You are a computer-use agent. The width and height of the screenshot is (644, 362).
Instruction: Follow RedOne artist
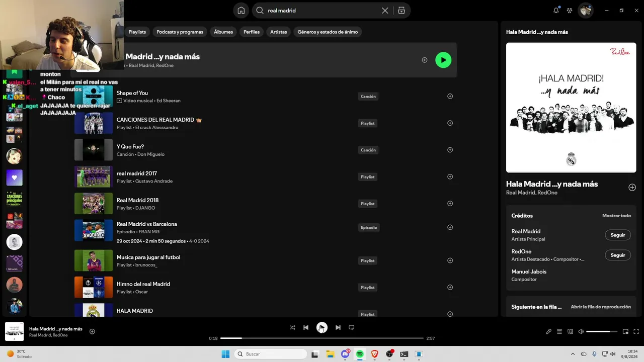point(618,255)
